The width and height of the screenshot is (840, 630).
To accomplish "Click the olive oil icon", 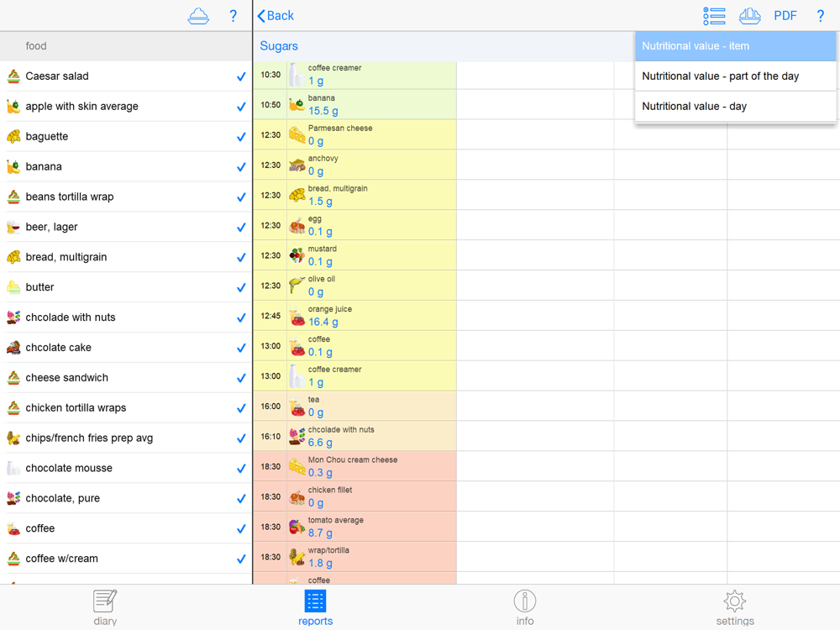I will tap(297, 286).
